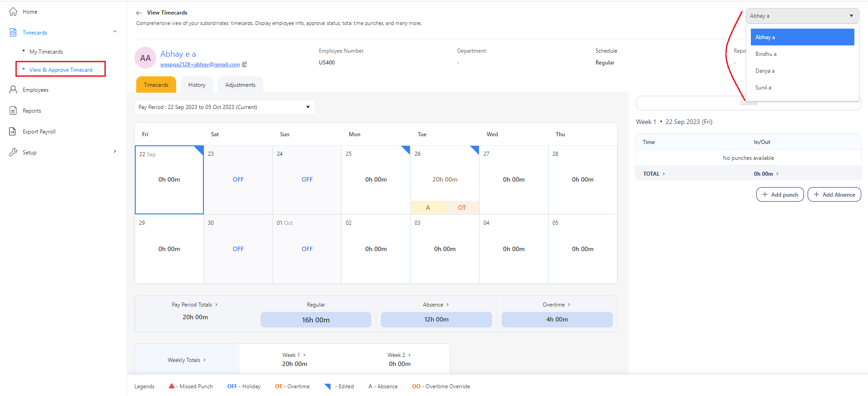Click the Timecards clock icon
Image resolution: width=868 pixels, height=396 pixels.
tap(13, 33)
